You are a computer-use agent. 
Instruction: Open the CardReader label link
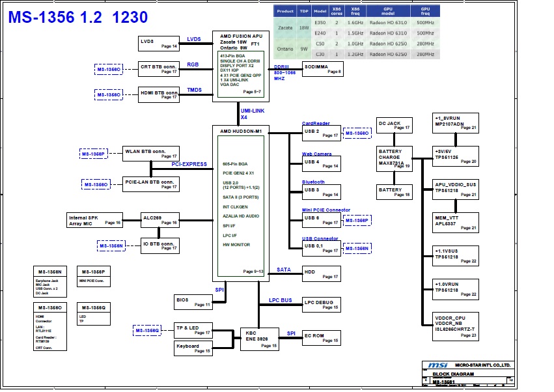316,123
